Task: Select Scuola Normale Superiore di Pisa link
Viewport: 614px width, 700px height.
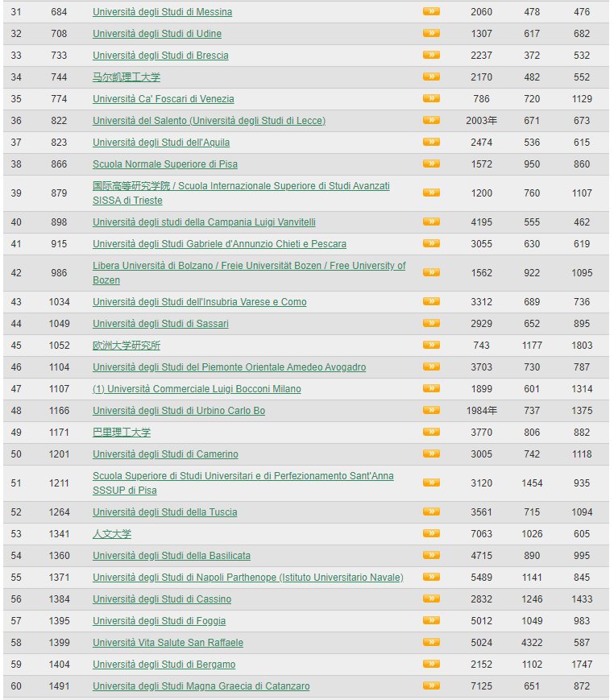Action: click(x=164, y=164)
